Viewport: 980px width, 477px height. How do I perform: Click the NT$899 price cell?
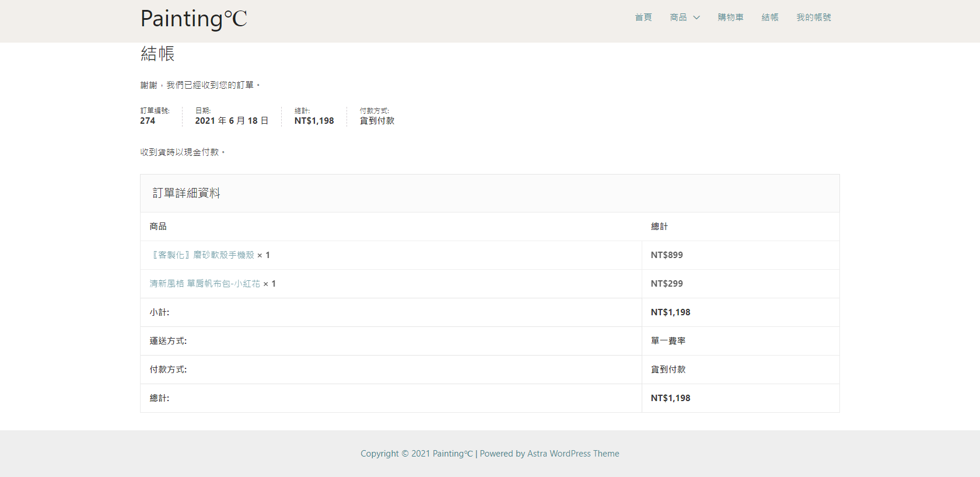pos(667,255)
